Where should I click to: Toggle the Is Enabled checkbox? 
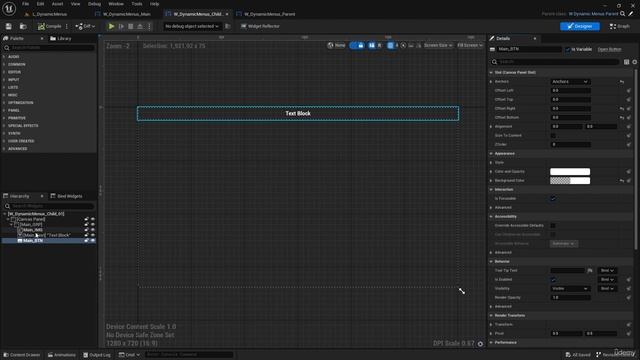point(553,280)
